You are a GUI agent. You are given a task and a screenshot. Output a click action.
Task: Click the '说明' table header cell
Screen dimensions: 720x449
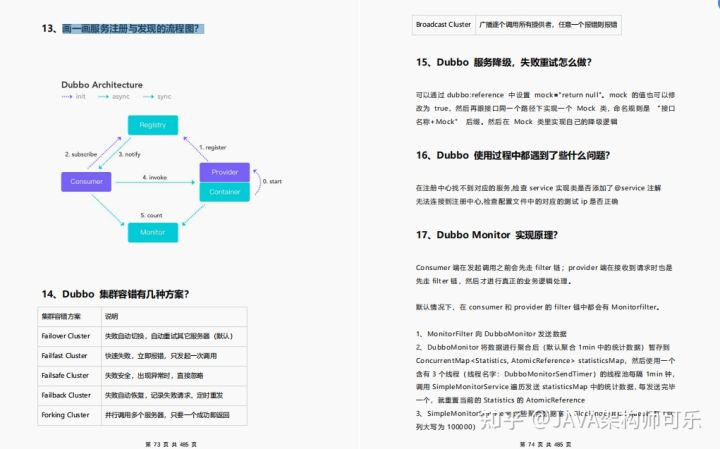[174, 316]
